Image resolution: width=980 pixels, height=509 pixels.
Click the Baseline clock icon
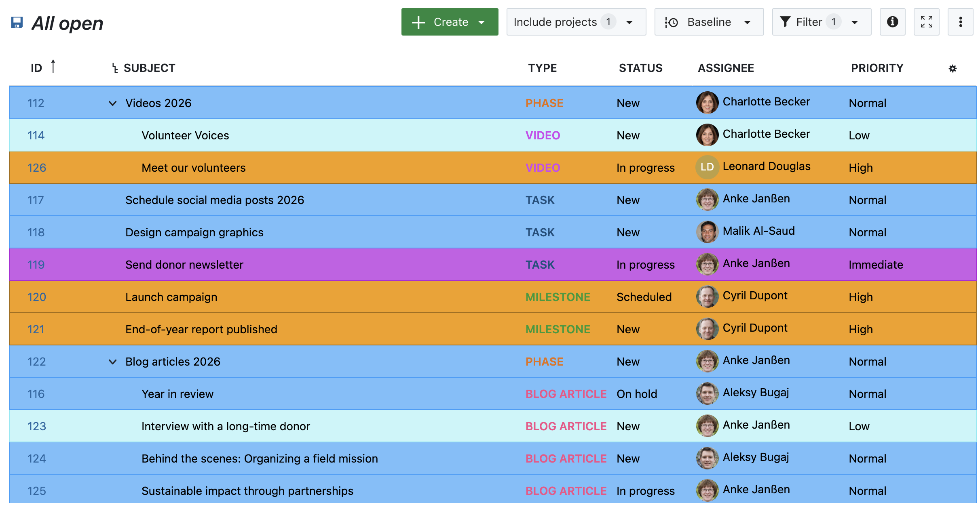click(671, 22)
